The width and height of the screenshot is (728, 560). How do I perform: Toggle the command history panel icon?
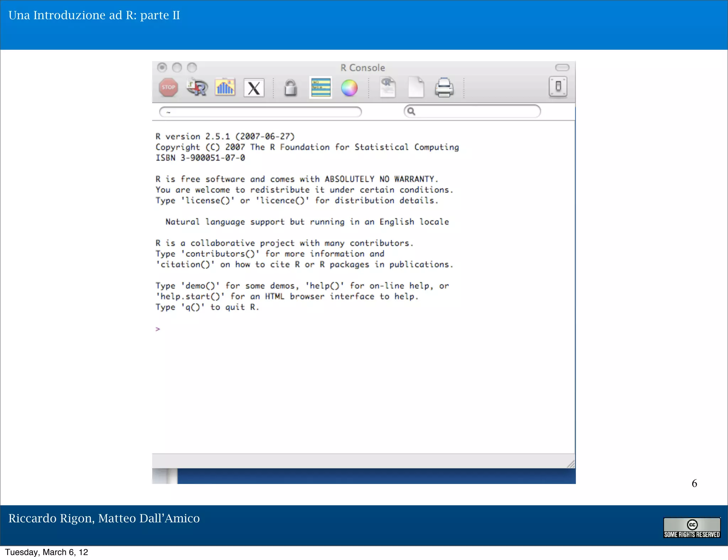point(321,88)
